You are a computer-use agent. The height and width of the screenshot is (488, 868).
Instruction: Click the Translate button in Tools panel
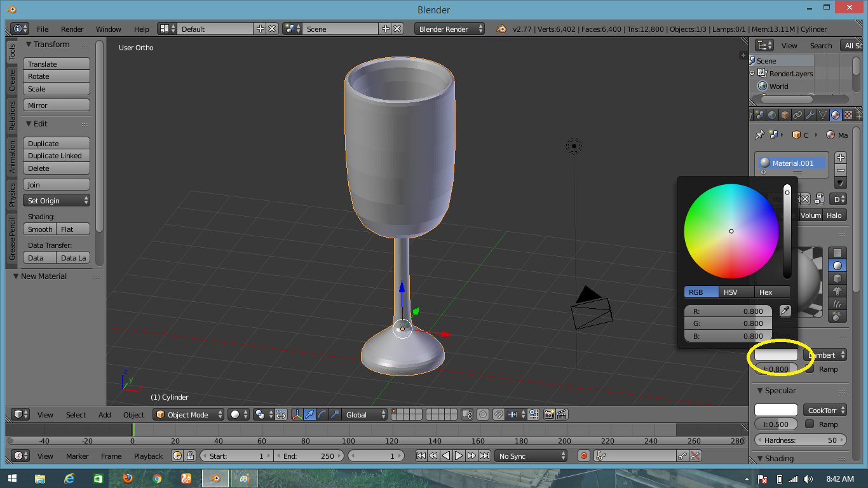[x=56, y=64]
